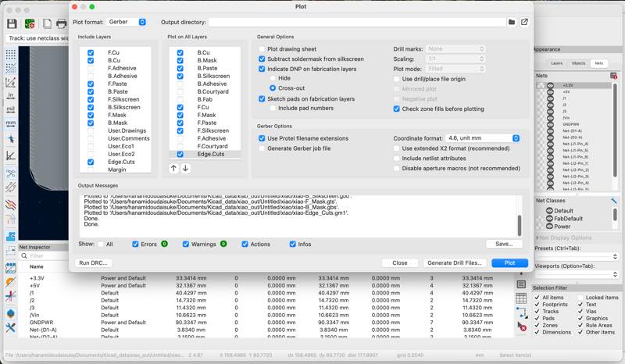This screenshot has height=364, width=625.
Task: Move selected layer up arrow
Action: click(173, 168)
